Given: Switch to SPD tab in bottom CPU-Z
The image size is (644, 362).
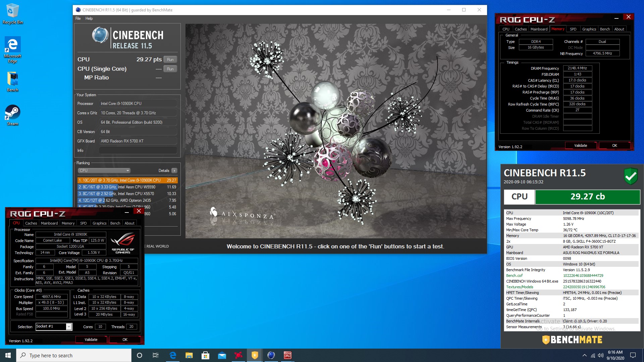Looking at the screenshot, I should 84,223.
